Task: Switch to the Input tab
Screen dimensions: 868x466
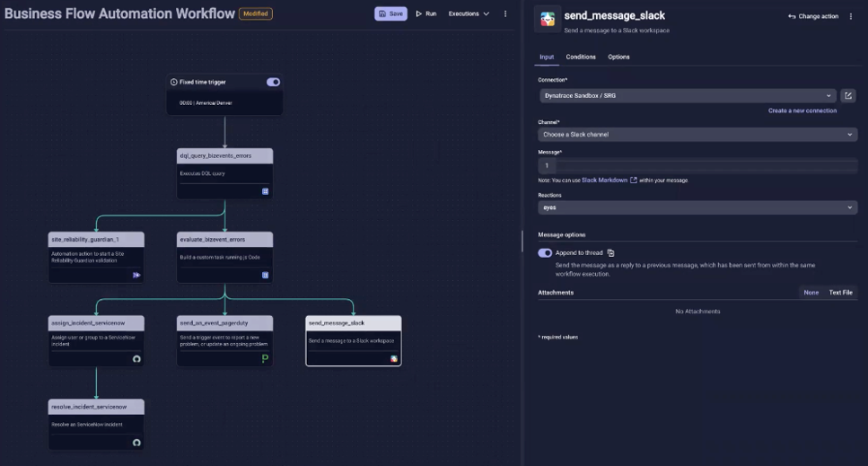Action: (547, 57)
